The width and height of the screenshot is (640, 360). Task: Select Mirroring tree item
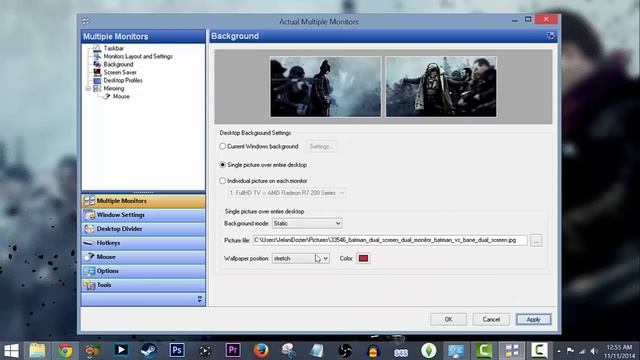(x=113, y=88)
